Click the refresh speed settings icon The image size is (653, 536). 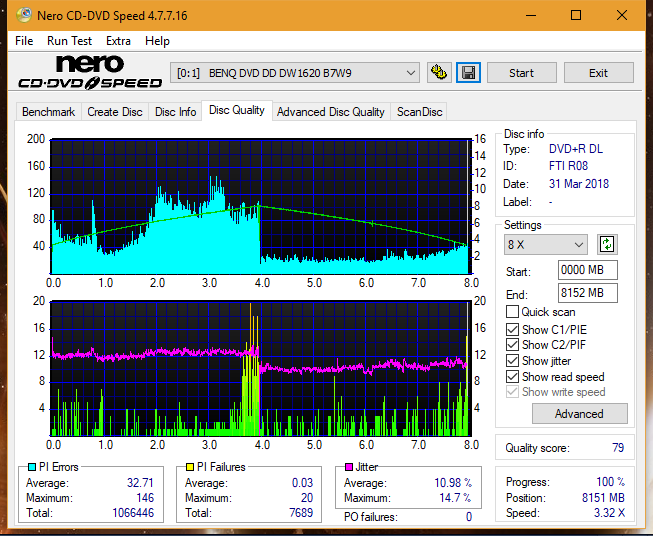(x=607, y=244)
